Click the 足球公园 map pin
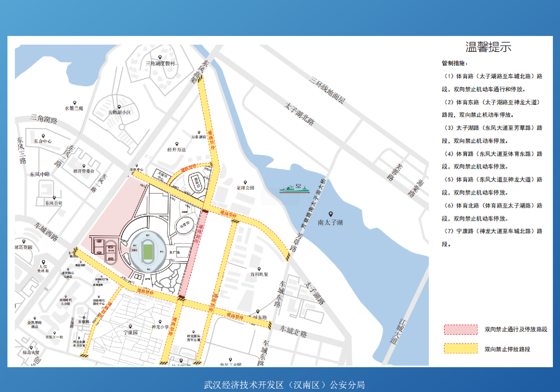560x392 pixels. pyautogui.click(x=245, y=182)
